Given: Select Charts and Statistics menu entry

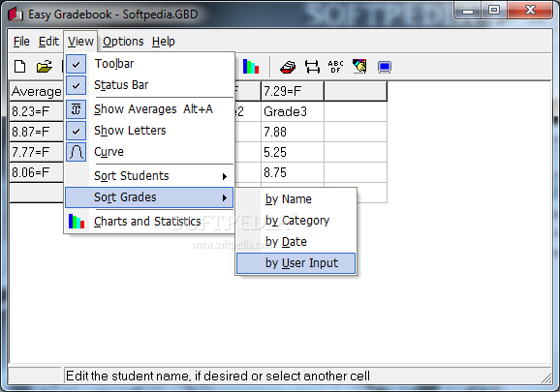Looking at the screenshot, I should (x=149, y=222).
